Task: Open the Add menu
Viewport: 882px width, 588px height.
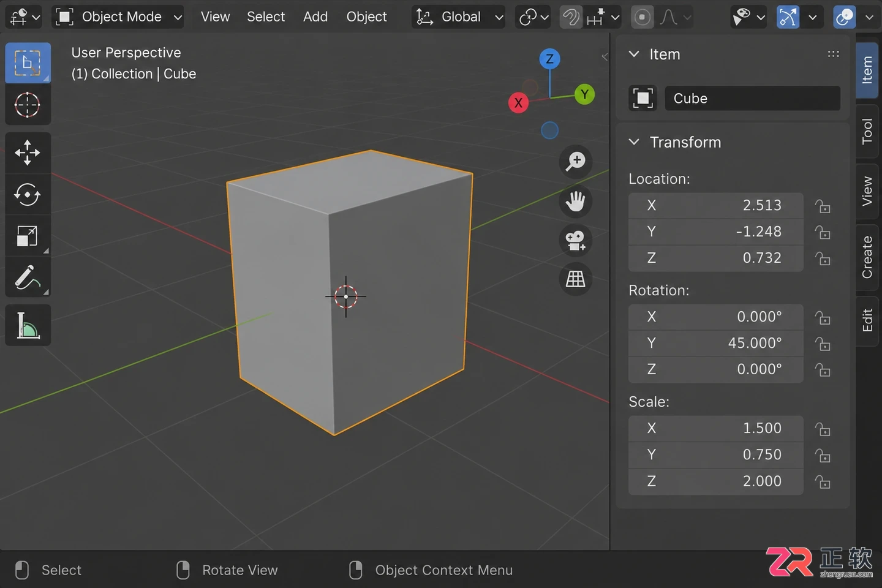Action: 315,17
